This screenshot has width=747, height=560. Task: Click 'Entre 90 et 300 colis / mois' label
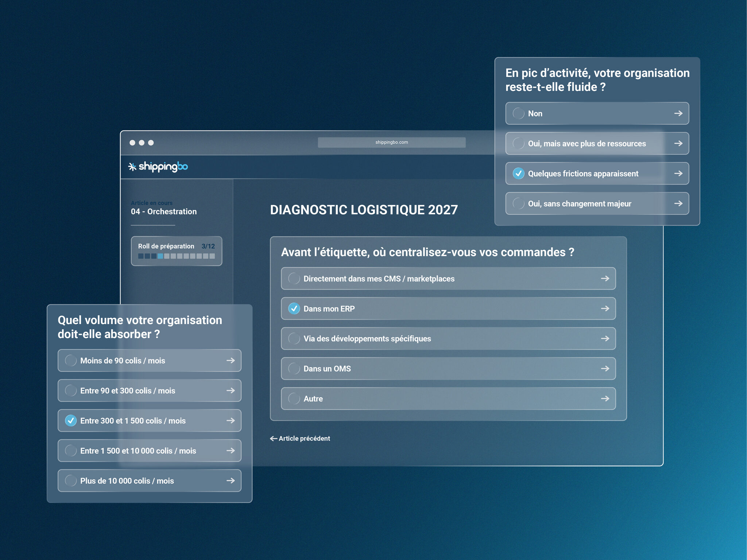click(x=128, y=390)
